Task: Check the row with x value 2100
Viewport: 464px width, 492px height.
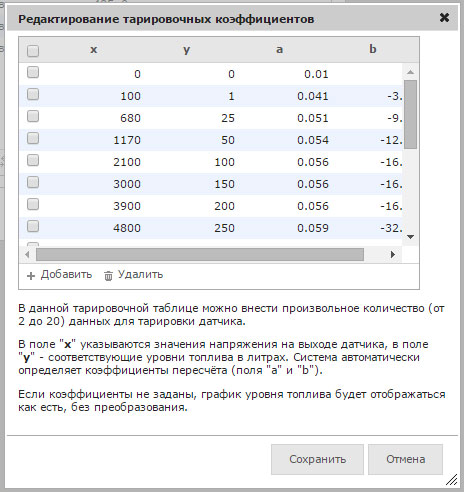Action: (x=33, y=160)
